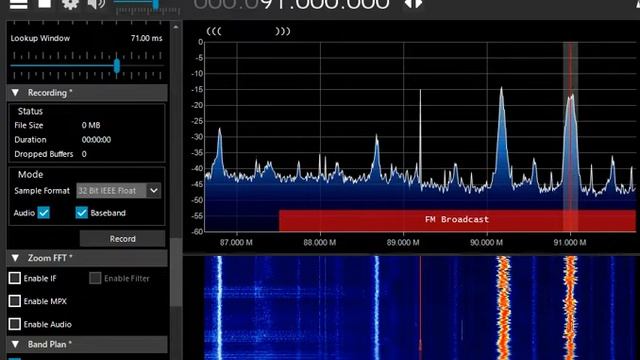Click the 90.000 M frequency label
640x360 pixels.
coord(487,242)
